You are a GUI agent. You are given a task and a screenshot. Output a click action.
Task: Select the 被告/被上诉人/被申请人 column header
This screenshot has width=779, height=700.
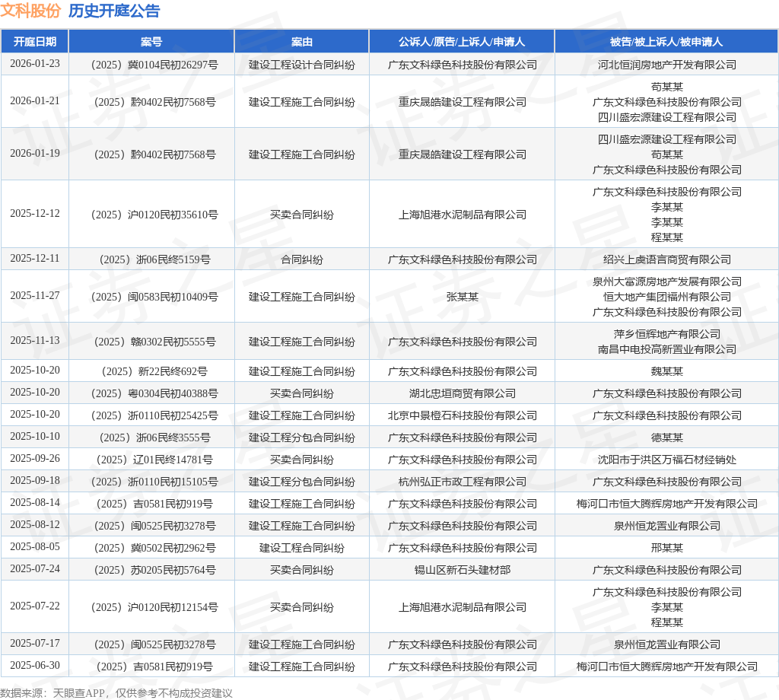pos(666,42)
